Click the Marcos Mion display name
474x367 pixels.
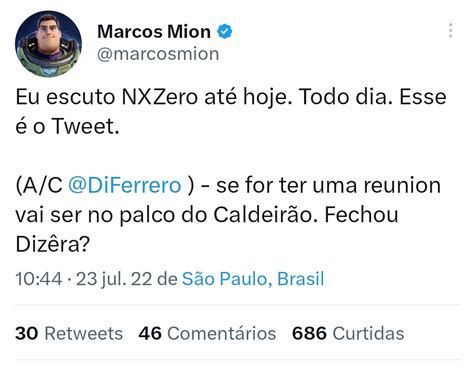154,32
